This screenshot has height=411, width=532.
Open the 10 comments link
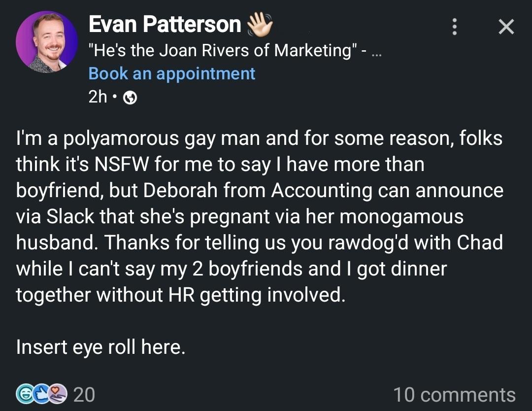(x=454, y=395)
